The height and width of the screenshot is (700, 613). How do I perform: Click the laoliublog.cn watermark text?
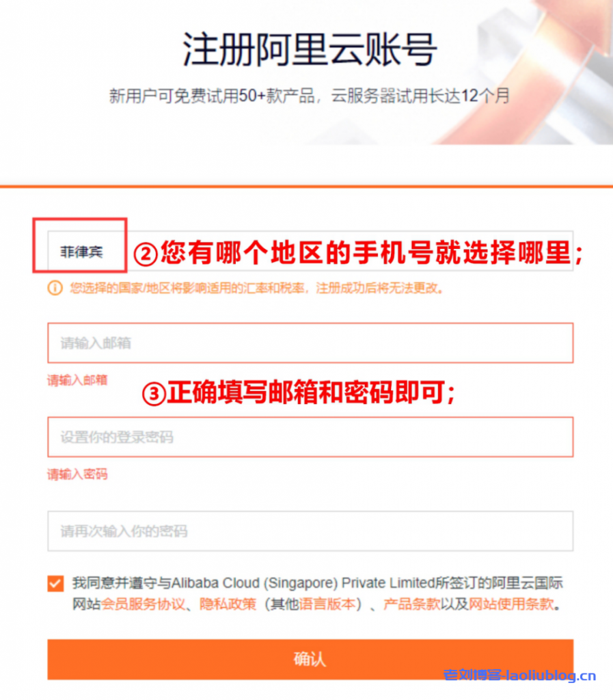pyautogui.click(x=520, y=675)
